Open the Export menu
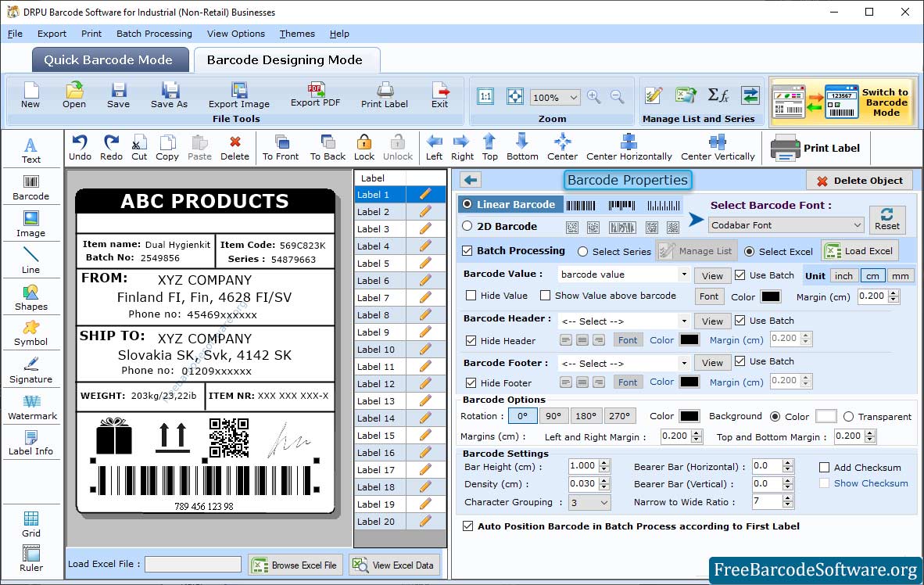924x585 pixels. tap(52, 34)
